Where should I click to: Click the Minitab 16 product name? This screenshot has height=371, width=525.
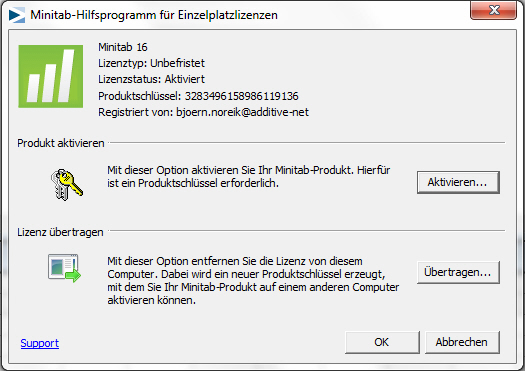(123, 47)
